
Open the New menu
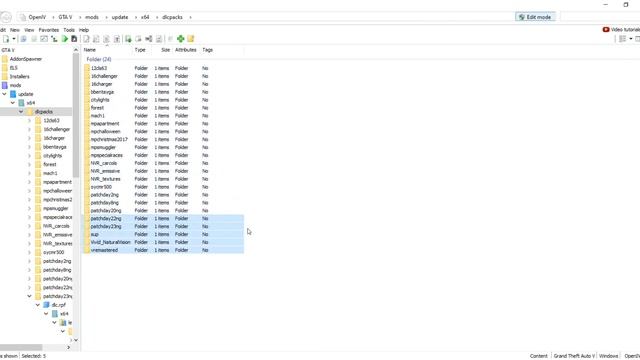(15, 30)
